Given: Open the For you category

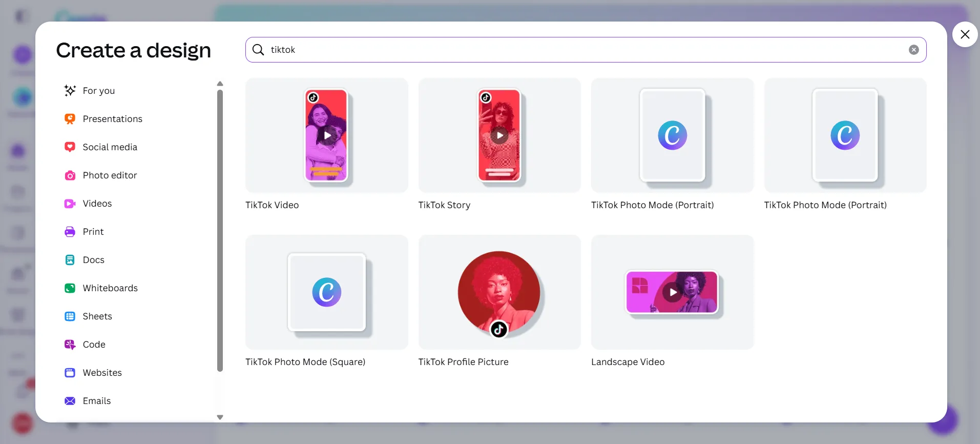Looking at the screenshot, I should coord(99,91).
